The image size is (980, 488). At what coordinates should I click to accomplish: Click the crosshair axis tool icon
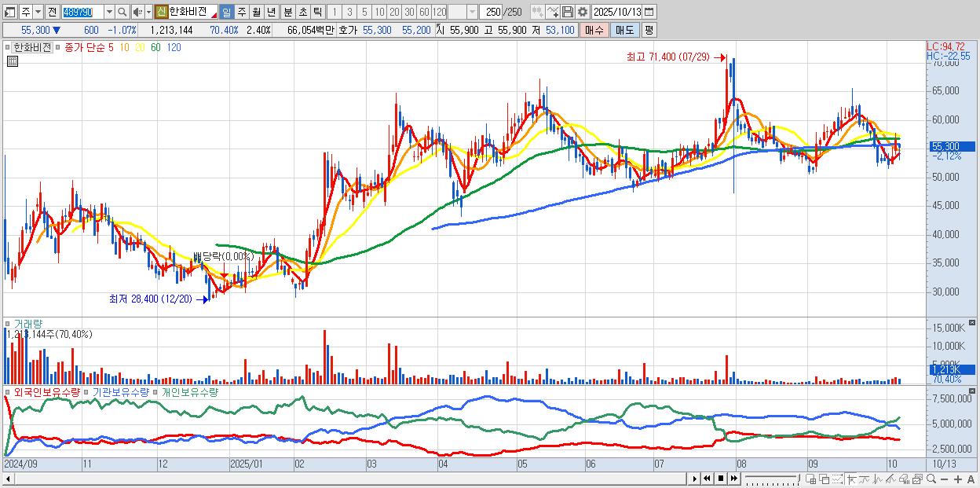coord(851,479)
